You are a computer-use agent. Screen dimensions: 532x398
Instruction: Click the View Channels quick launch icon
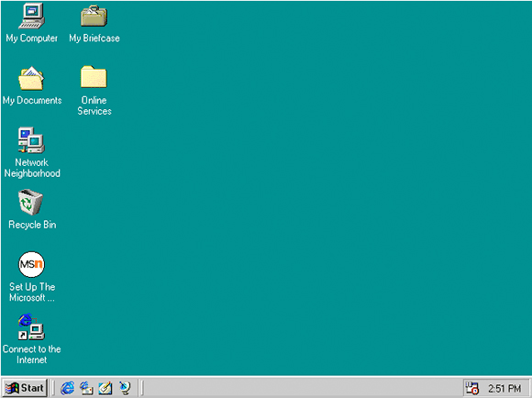pos(125,388)
